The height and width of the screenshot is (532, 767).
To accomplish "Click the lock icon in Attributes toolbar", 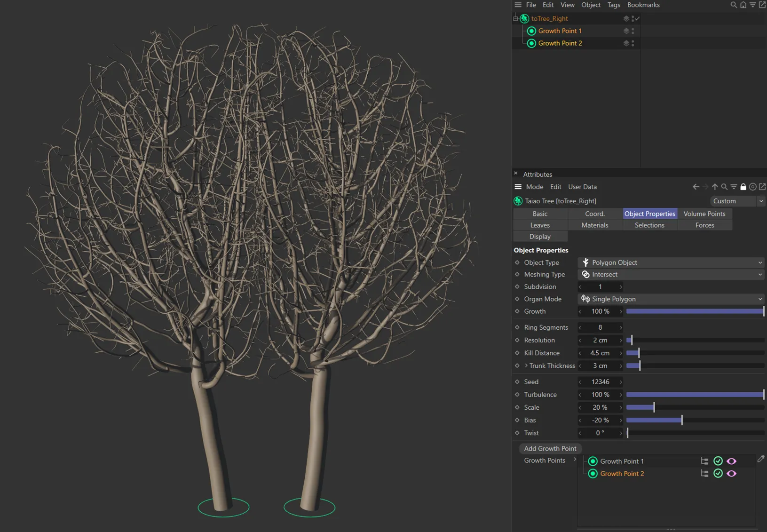I will click(743, 187).
